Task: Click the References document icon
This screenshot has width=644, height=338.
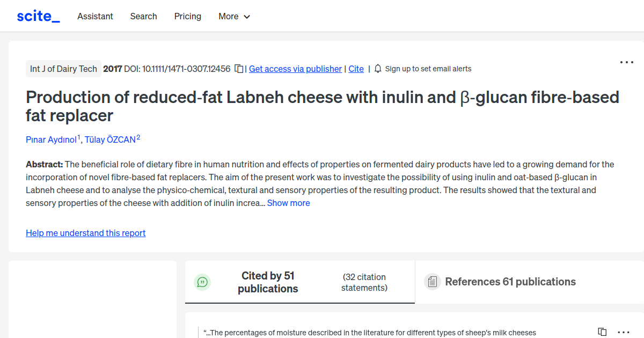Action: pos(432,282)
